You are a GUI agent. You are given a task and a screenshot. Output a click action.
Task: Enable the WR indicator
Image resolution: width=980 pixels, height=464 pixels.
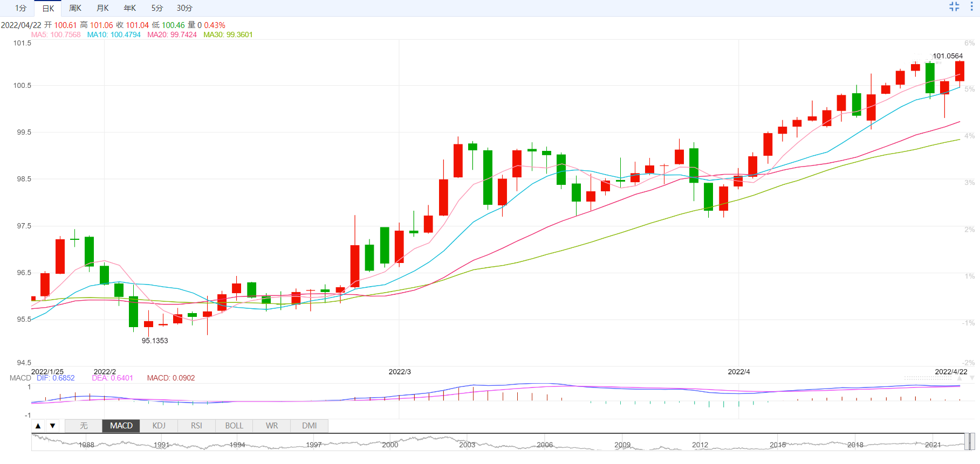point(272,426)
